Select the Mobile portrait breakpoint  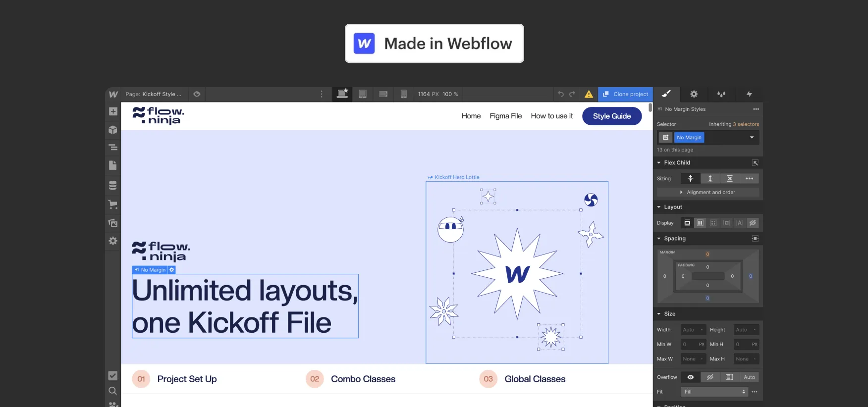[x=404, y=94]
